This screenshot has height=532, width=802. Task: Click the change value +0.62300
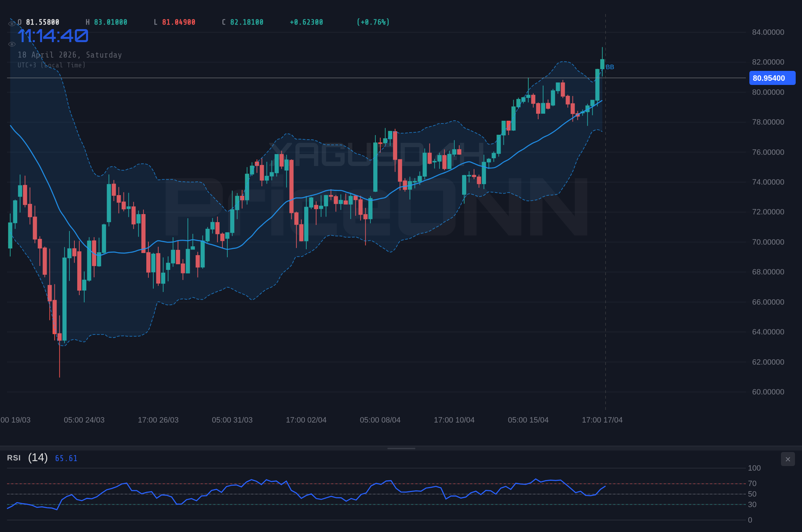point(306,22)
